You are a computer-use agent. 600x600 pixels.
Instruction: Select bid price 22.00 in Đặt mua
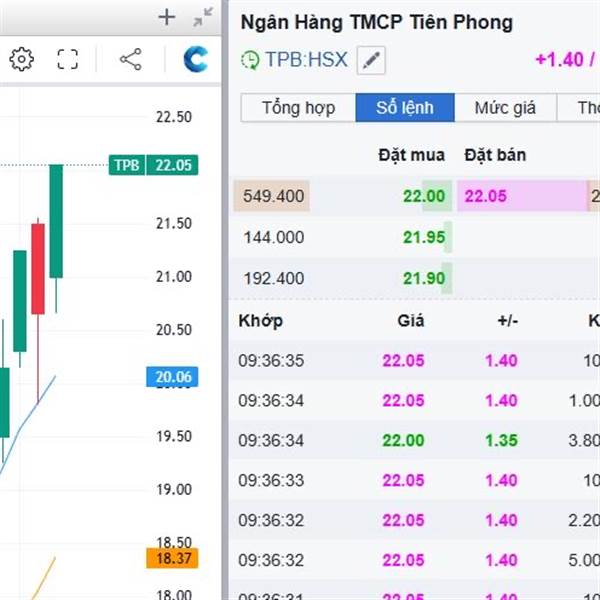click(x=424, y=196)
